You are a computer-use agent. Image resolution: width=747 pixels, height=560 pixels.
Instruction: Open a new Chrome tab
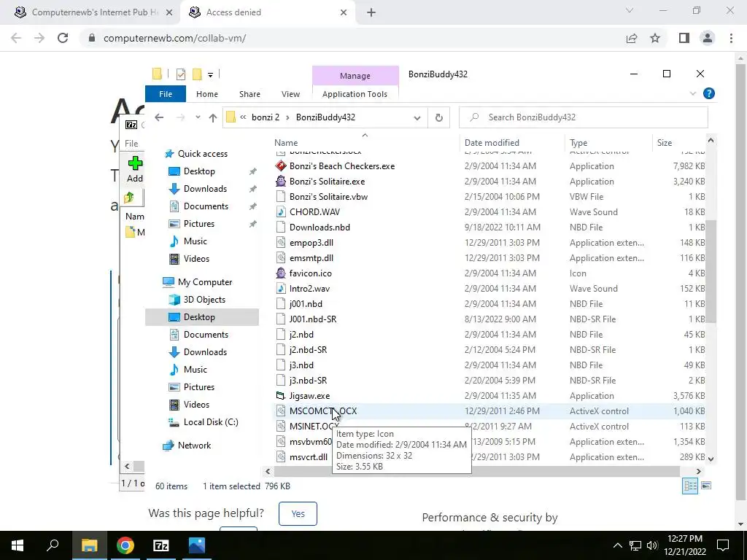coord(371,12)
